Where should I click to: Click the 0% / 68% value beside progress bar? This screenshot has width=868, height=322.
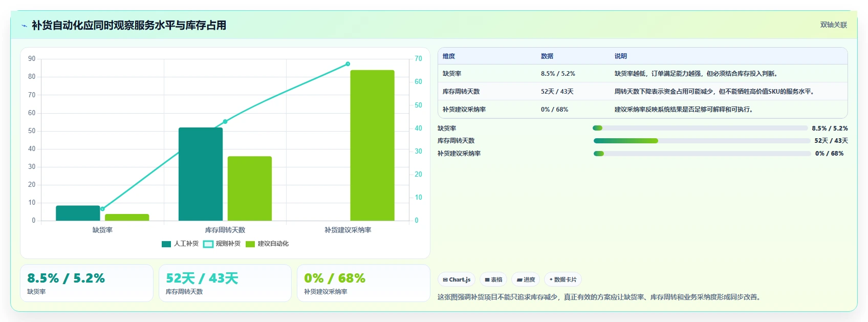(x=830, y=154)
